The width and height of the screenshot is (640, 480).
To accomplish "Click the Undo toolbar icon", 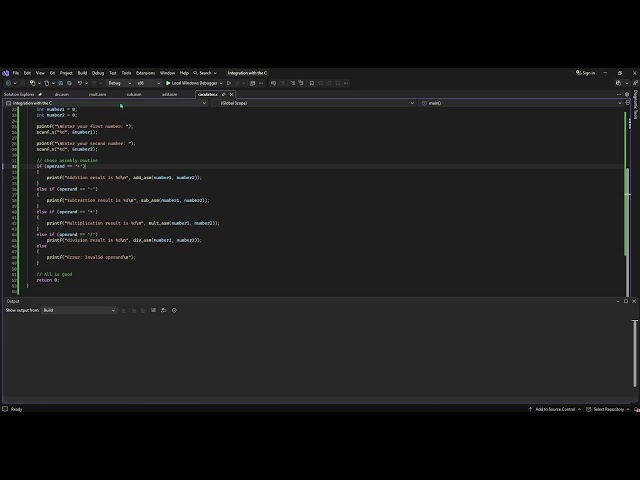I will pyautogui.click(x=80, y=83).
